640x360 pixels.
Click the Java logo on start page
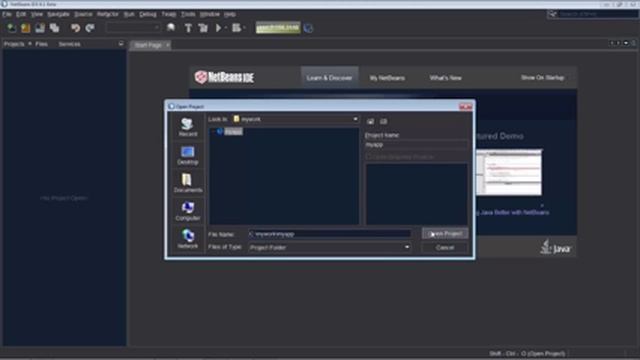coord(556,247)
